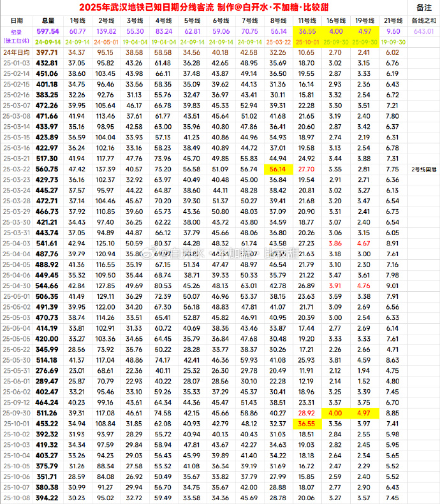
Task: Click the 25-10-08 date cell in the last row
Action: coord(15,498)
